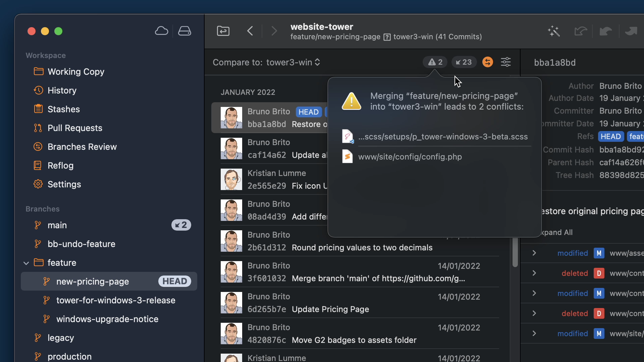Click the undo arrow in the toolbar
644x362 pixels.
pos(580,31)
